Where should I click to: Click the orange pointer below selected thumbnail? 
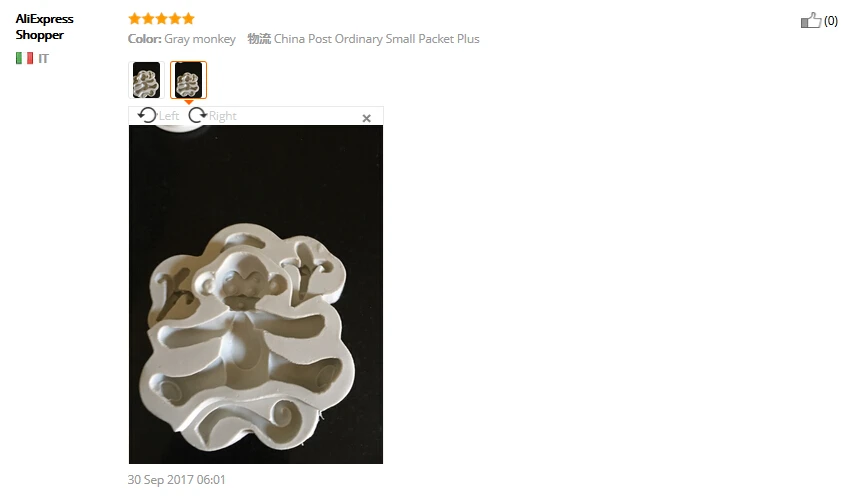[x=189, y=102]
